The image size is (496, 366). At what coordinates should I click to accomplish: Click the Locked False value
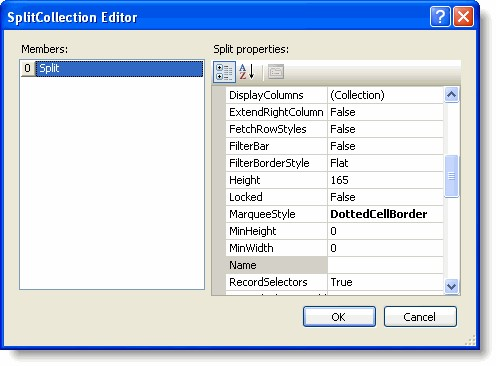385,197
